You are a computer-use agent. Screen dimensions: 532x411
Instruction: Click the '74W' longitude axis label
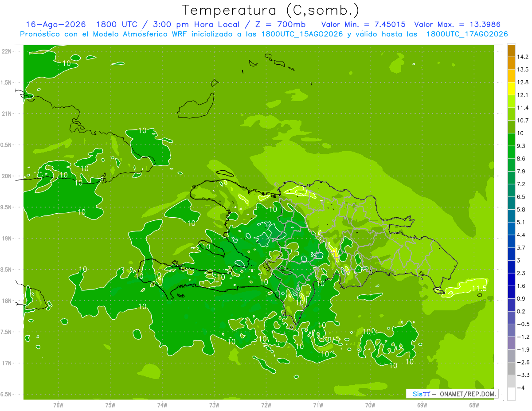click(x=162, y=405)
